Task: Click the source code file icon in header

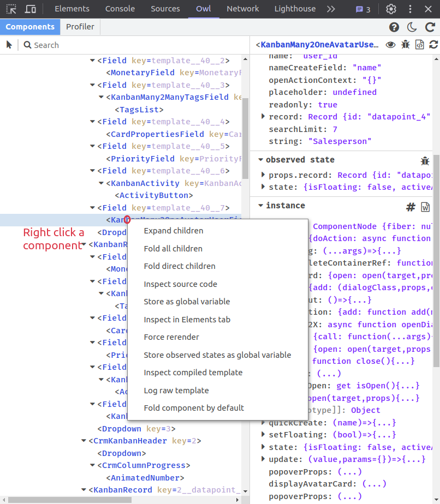Action: click(x=419, y=45)
